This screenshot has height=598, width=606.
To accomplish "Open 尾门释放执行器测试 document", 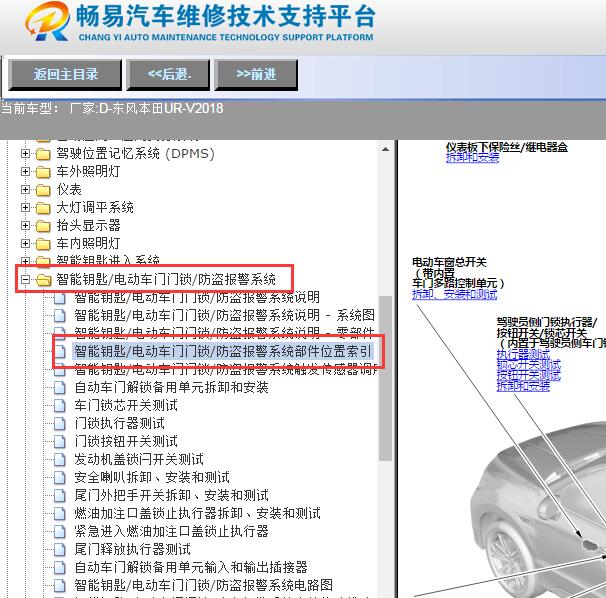I will point(133,549).
